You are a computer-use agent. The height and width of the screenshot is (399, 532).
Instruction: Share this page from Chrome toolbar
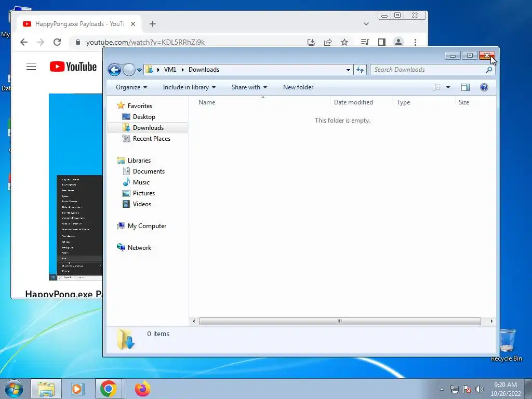[328, 42]
